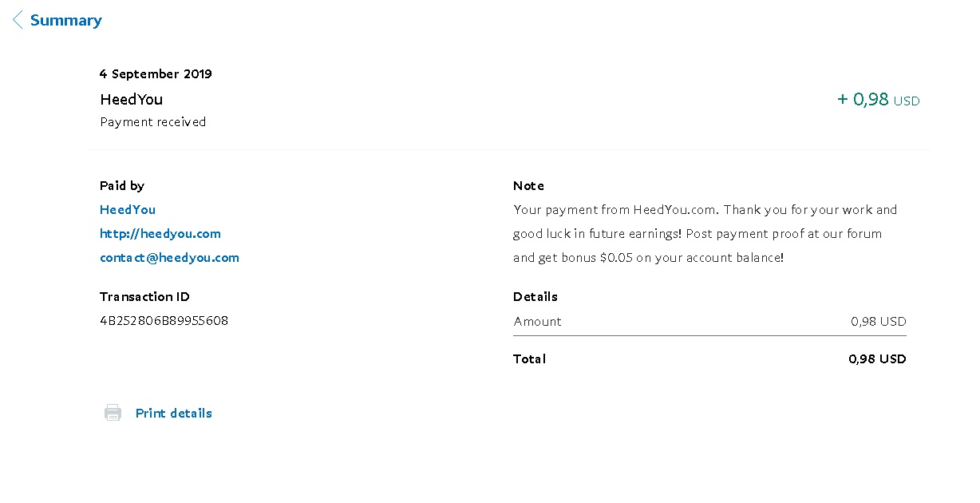
Task: Click the contact@heedyou.com email link
Action: point(169,257)
